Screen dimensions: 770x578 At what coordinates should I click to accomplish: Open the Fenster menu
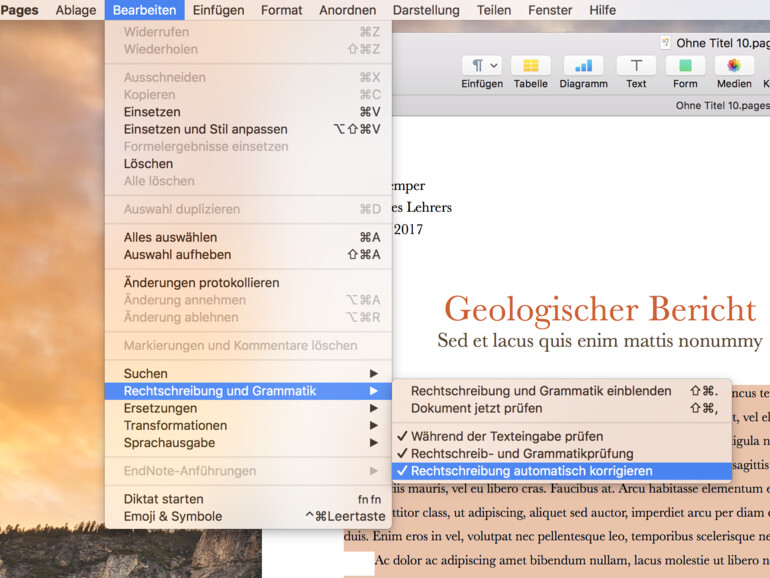[x=550, y=10]
